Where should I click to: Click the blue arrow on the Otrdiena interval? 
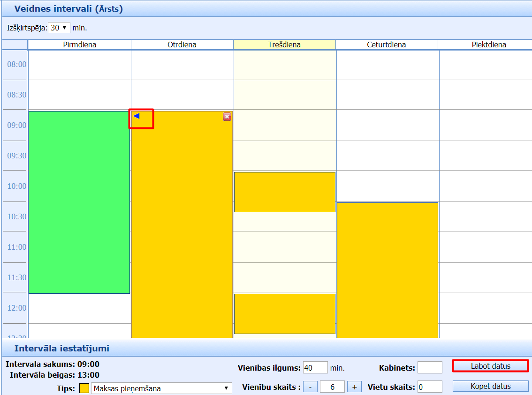tap(137, 116)
